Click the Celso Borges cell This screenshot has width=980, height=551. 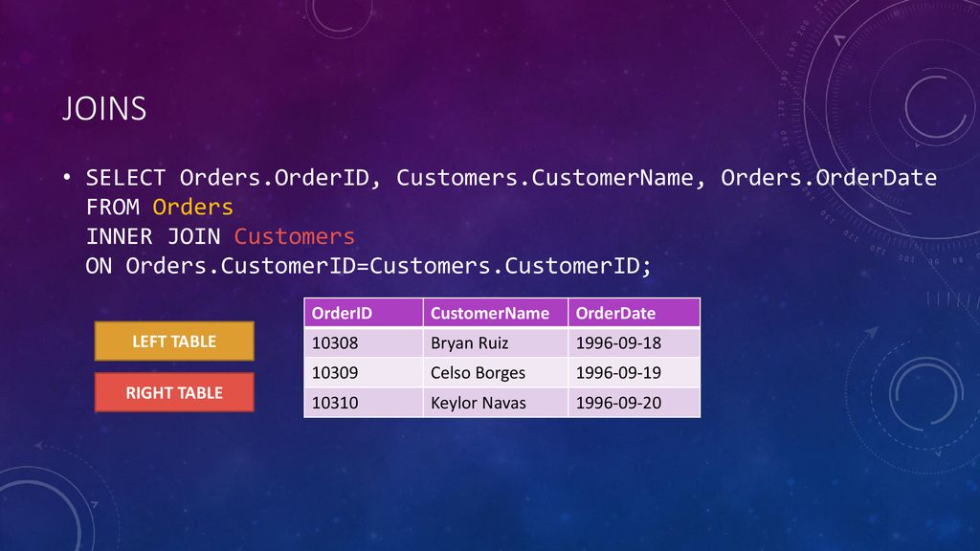(496, 372)
